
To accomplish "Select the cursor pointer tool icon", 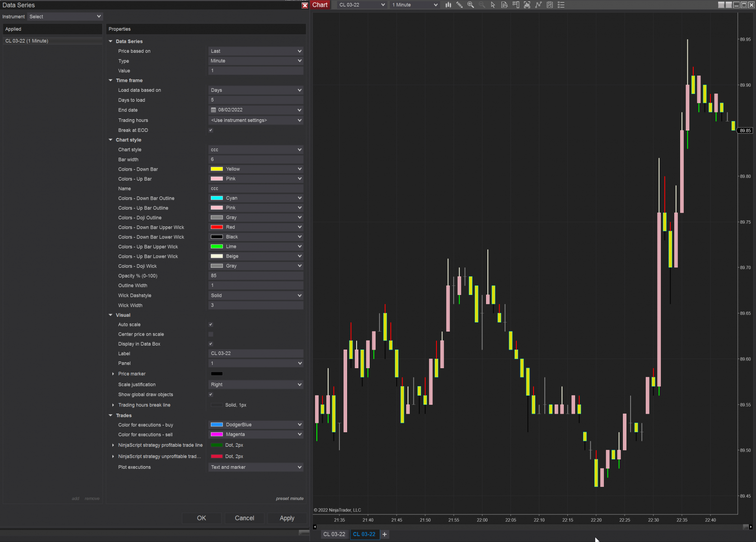I will [493, 5].
